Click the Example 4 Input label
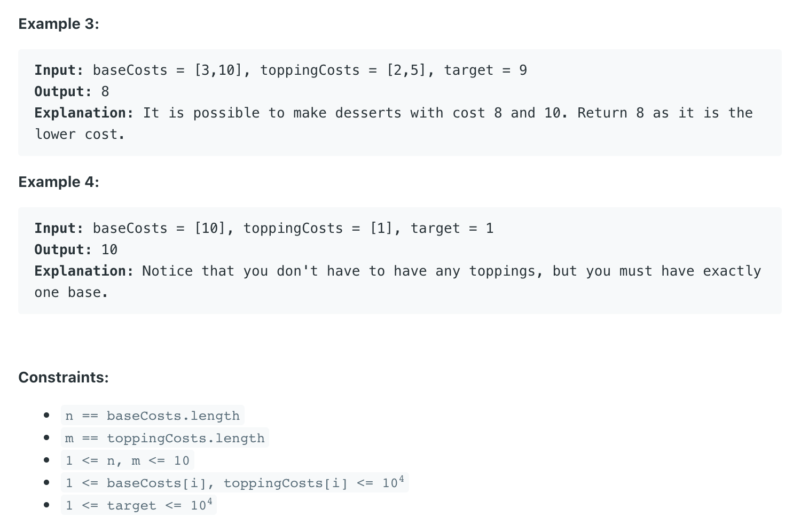The image size is (785, 532). click(x=59, y=228)
